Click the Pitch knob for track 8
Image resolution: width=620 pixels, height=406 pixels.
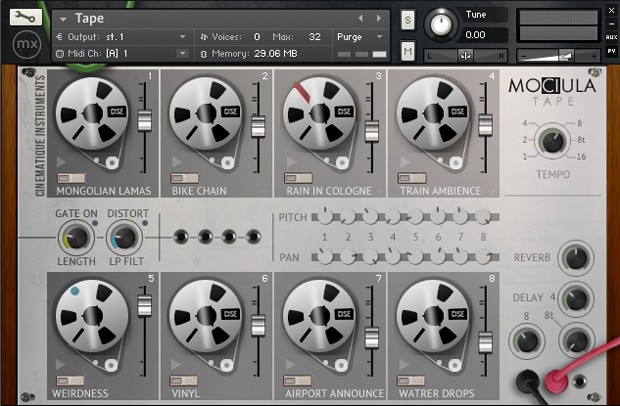(x=483, y=217)
